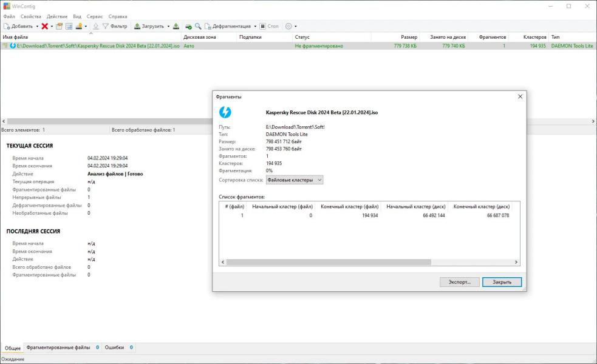Click the right arrow of fragments list scrollbar
This screenshot has height=364, width=597.
tap(516, 262)
